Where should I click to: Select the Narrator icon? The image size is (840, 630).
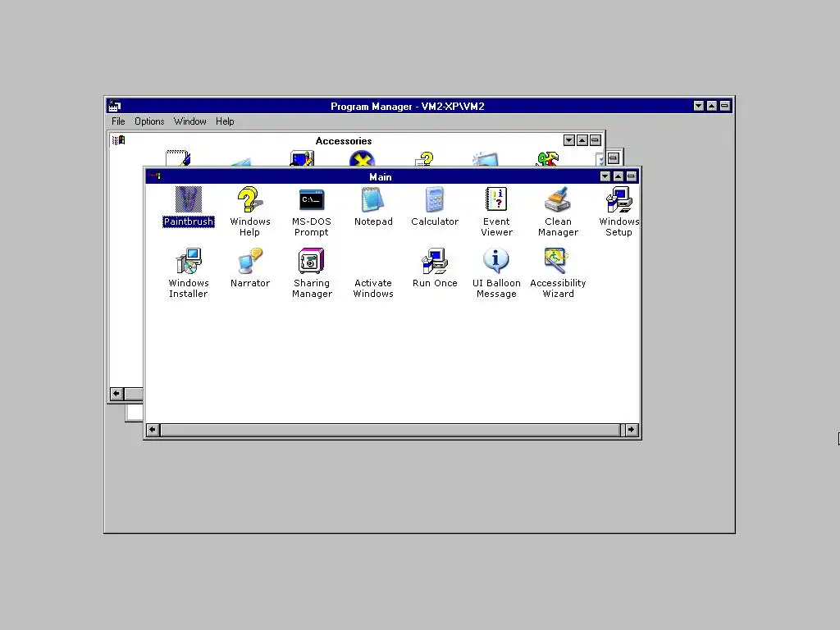pos(249,261)
